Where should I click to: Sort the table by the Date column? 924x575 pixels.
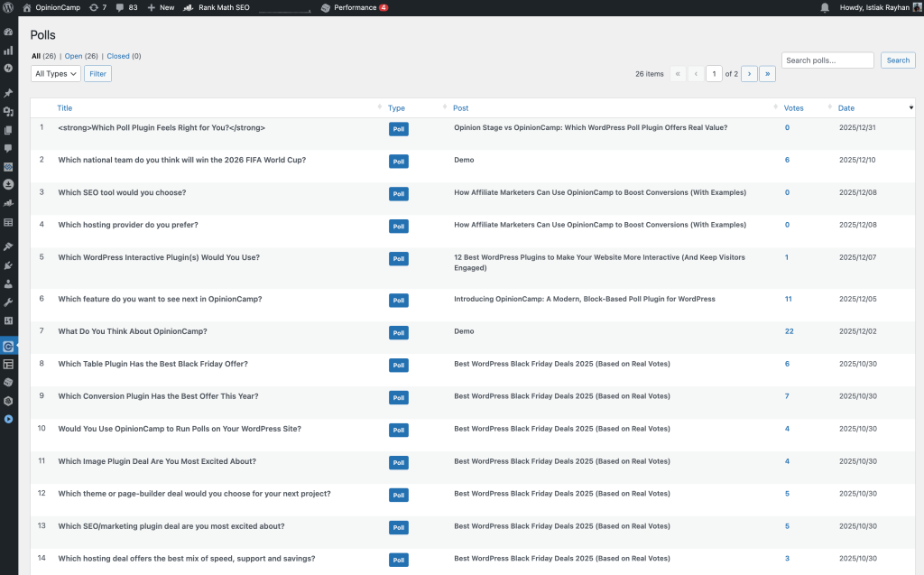[x=846, y=108]
